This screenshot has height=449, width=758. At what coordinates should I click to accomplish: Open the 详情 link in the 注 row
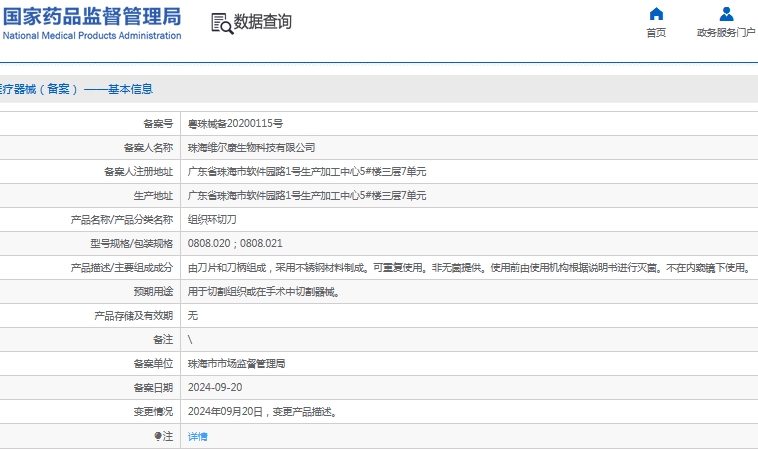click(x=197, y=436)
